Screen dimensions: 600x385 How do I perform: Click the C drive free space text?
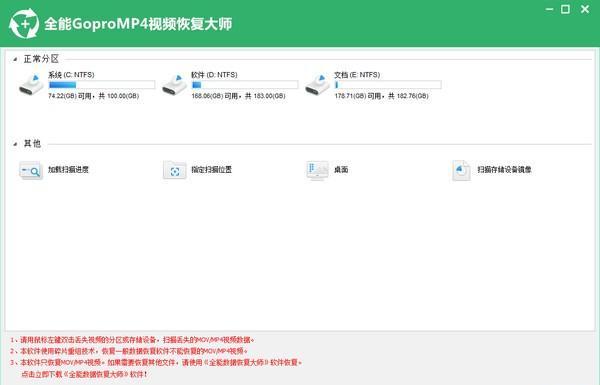[93, 96]
